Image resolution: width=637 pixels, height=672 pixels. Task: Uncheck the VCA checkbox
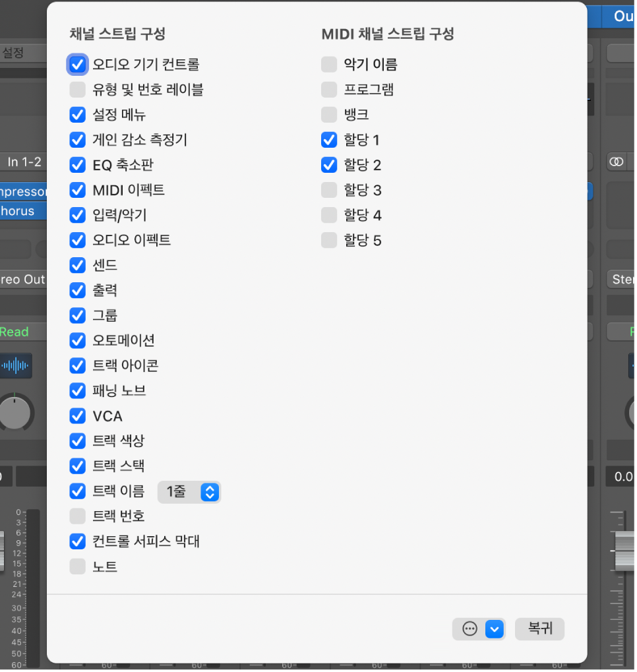click(x=78, y=415)
